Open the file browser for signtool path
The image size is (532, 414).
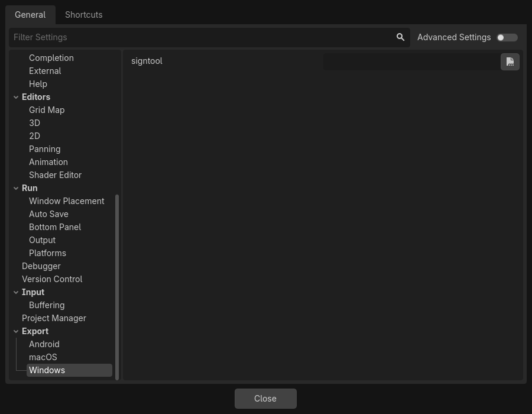coord(510,62)
